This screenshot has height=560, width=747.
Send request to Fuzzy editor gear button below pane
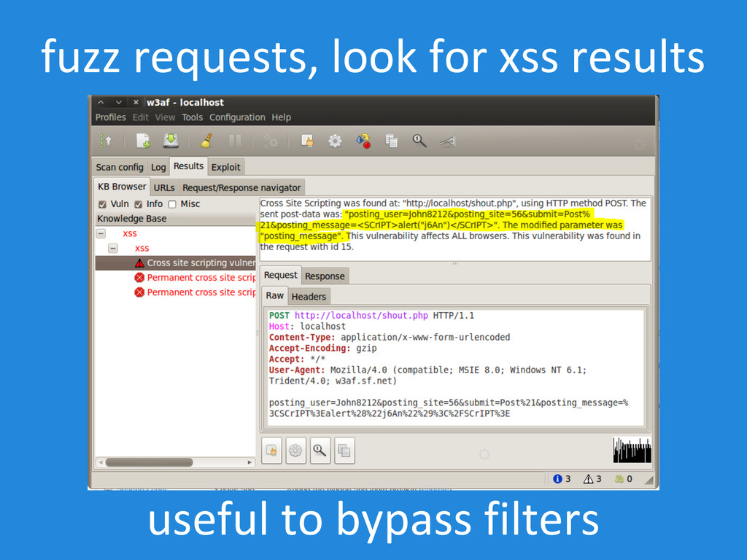coord(295,450)
